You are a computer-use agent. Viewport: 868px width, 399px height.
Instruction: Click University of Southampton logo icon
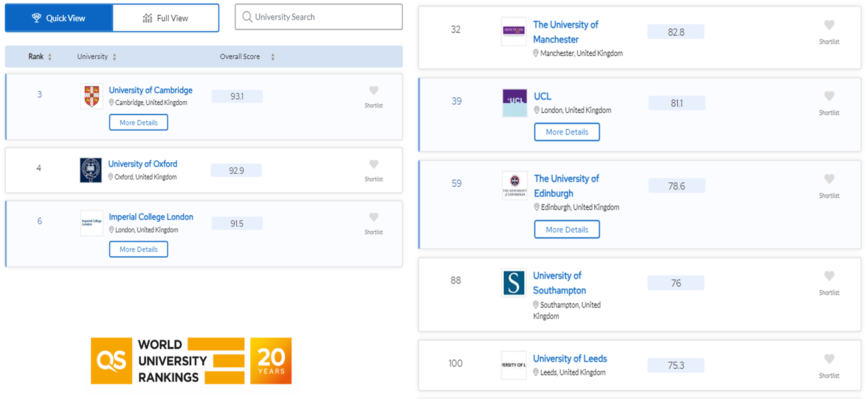(513, 283)
